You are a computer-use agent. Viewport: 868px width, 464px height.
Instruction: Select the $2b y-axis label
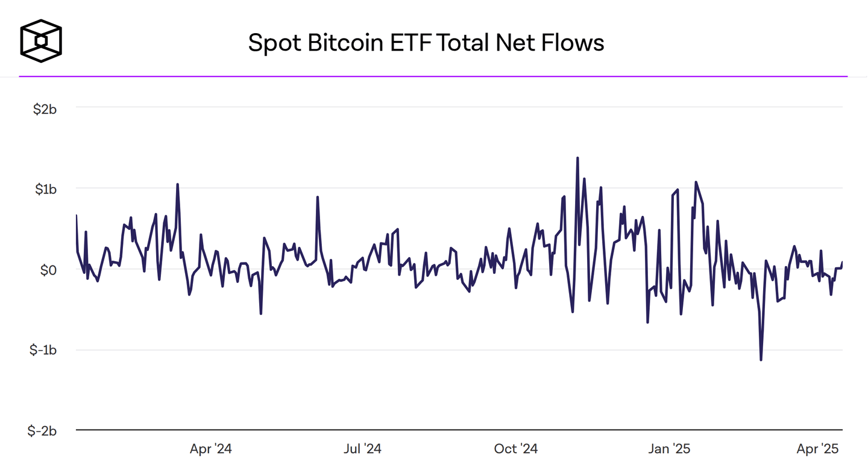[x=45, y=109]
